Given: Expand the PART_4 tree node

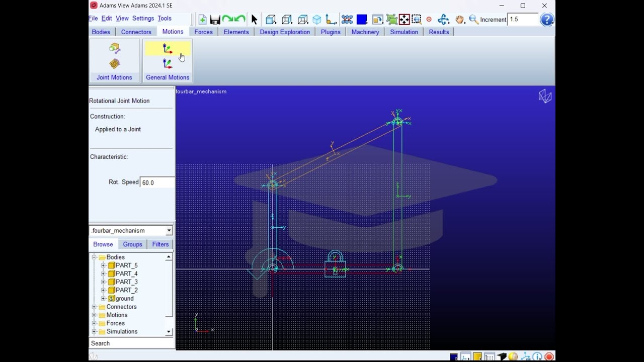Looking at the screenshot, I should pyautogui.click(x=103, y=274).
